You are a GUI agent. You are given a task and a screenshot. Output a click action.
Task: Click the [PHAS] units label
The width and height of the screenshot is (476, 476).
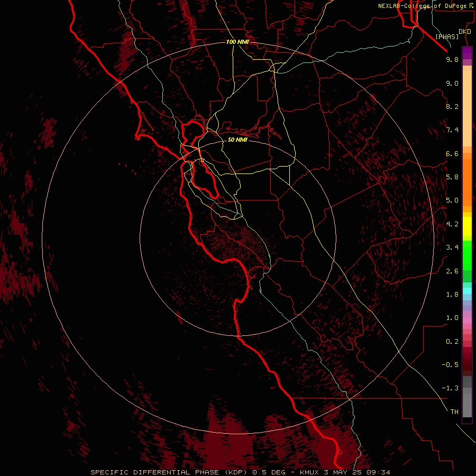(447, 37)
